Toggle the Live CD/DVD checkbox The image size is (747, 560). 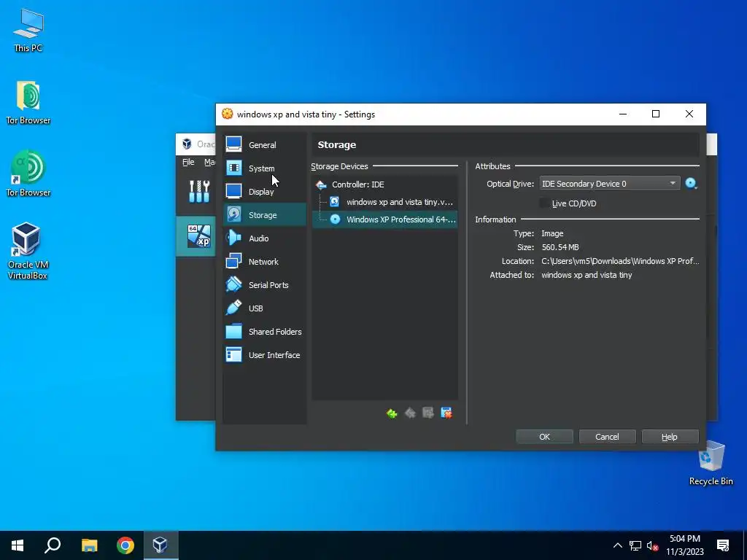(544, 203)
